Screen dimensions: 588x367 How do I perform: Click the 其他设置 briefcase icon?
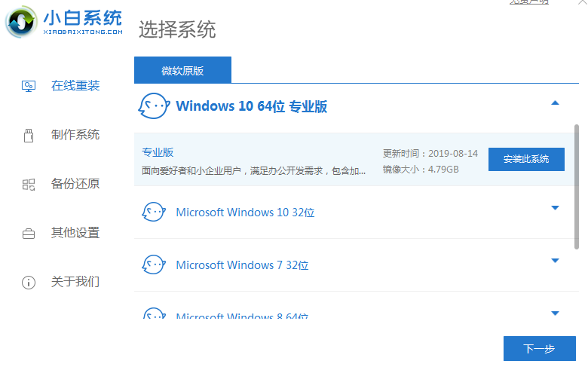click(29, 234)
